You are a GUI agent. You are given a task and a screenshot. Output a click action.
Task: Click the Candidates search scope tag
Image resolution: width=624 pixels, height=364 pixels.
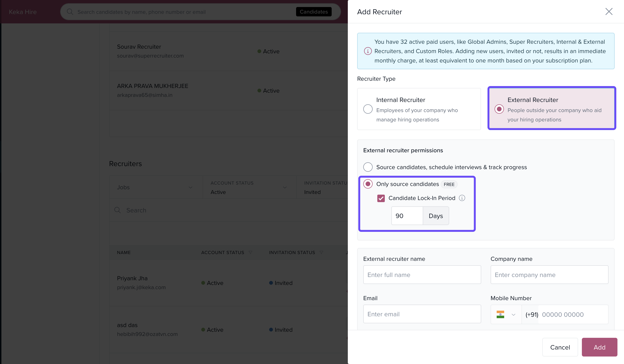coord(313,12)
